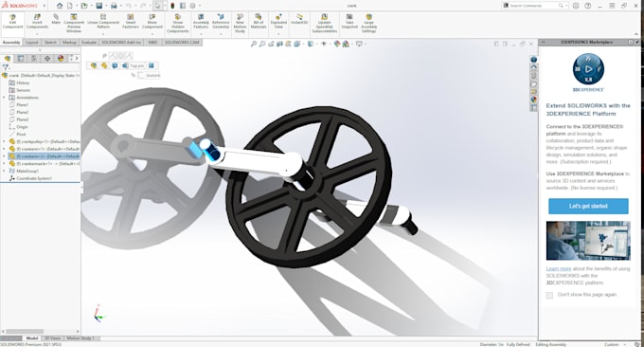Open the Insert Components tool
This screenshot has width=644, height=347.
point(37,22)
